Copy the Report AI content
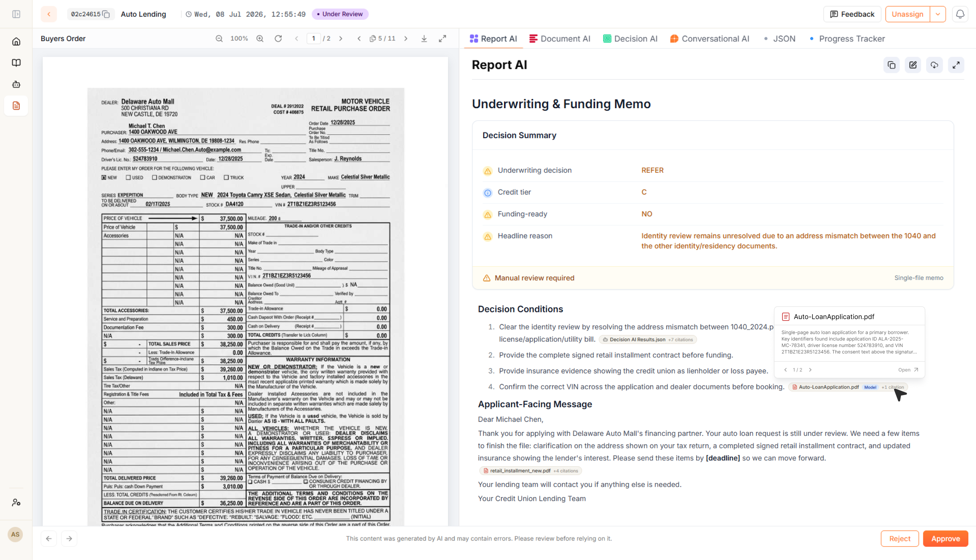The image size is (976, 560). (891, 65)
